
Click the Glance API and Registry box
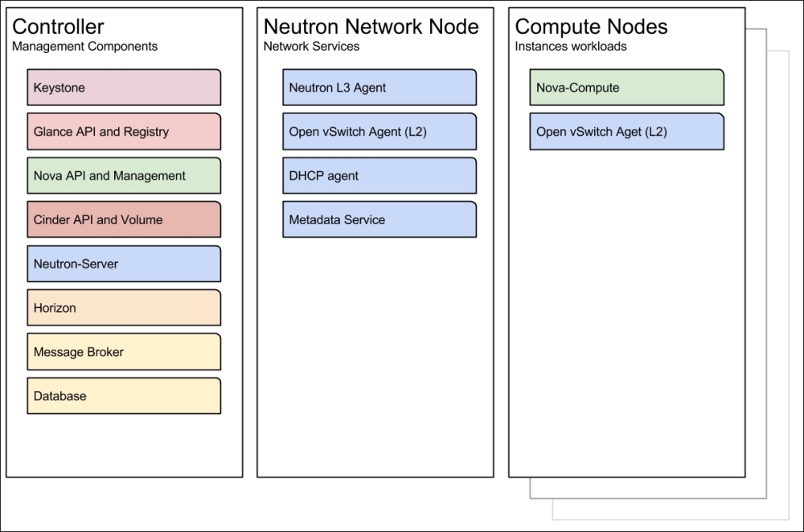[124, 132]
